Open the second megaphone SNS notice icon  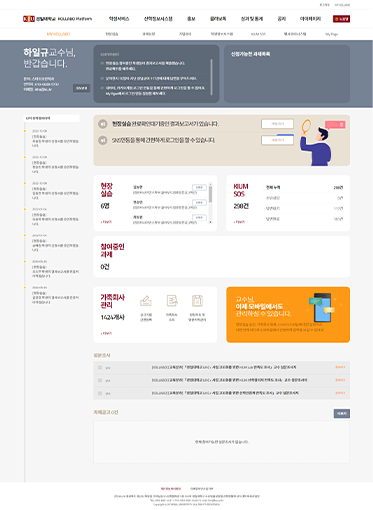[103, 140]
